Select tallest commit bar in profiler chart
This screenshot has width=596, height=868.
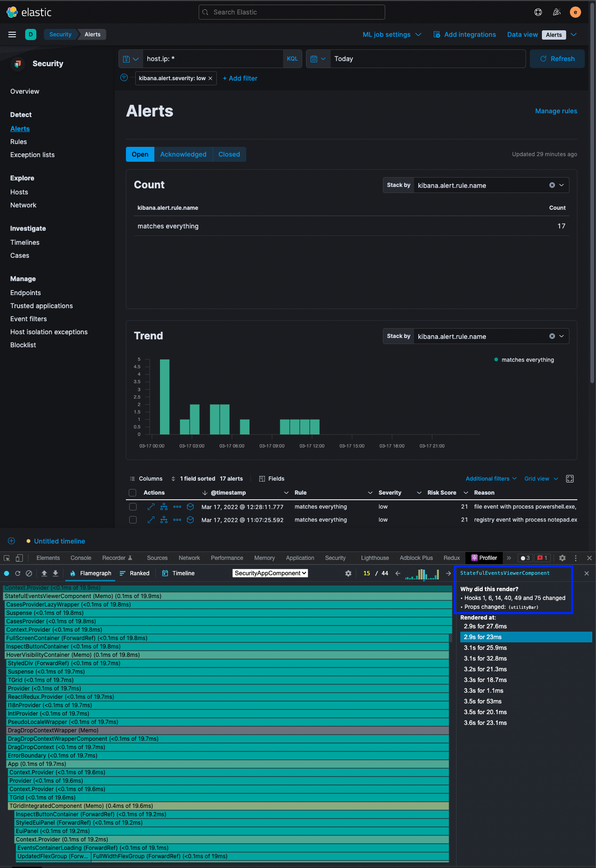(x=422, y=574)
